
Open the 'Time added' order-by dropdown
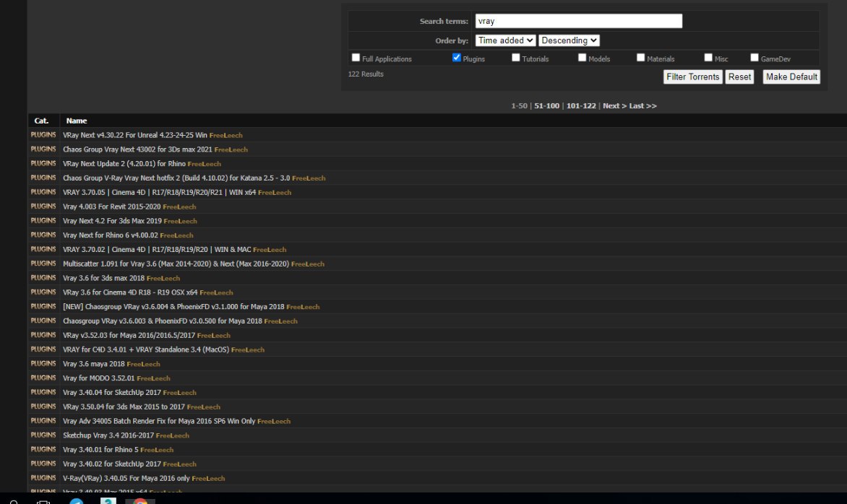coord(506,40)
